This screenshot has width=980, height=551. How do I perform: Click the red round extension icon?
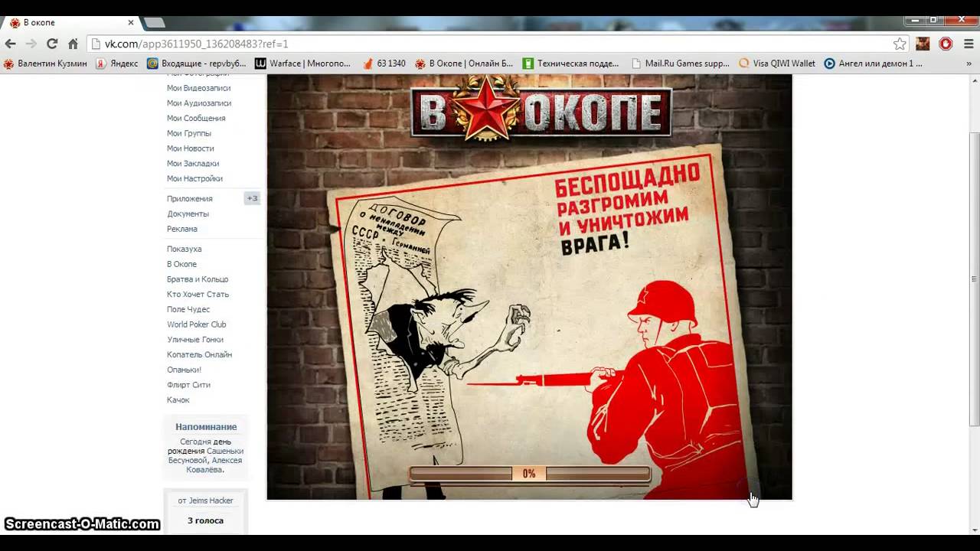click(946, 44)
